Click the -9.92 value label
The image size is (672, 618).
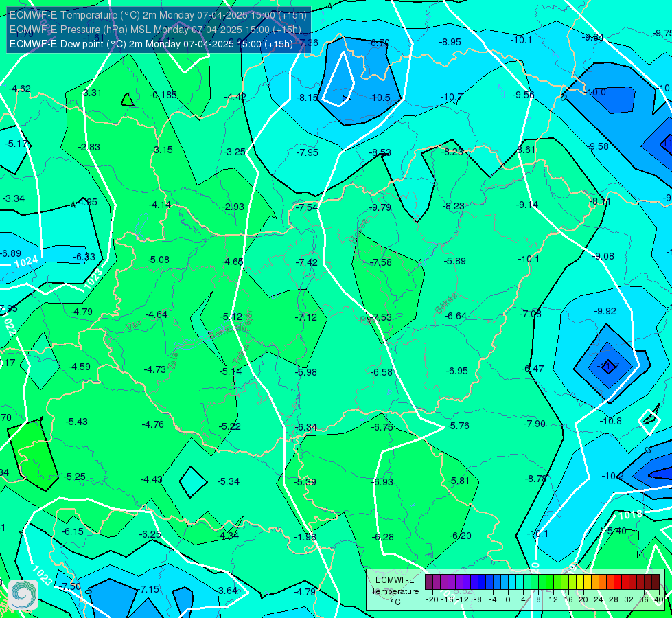(605, 311)
